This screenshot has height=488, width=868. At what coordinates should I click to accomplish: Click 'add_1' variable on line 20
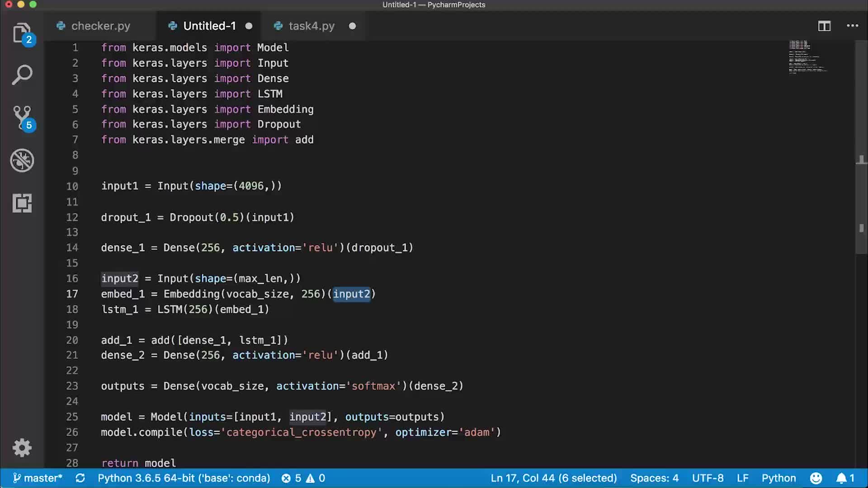[x=117, y=340]
